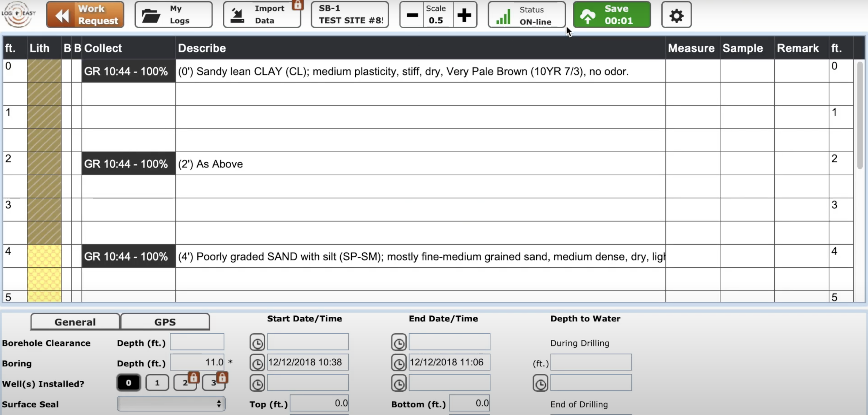Image resolution: width=868 pixels, height=415 pixels.
Task: Go back to Work Request
Action: click(85, 14)
